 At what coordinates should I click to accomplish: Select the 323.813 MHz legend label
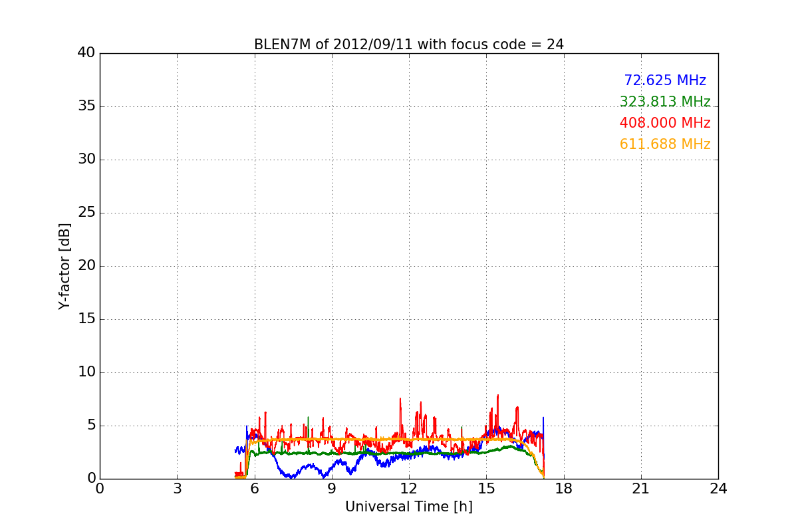pyautogui.click(x=665, y=102)
